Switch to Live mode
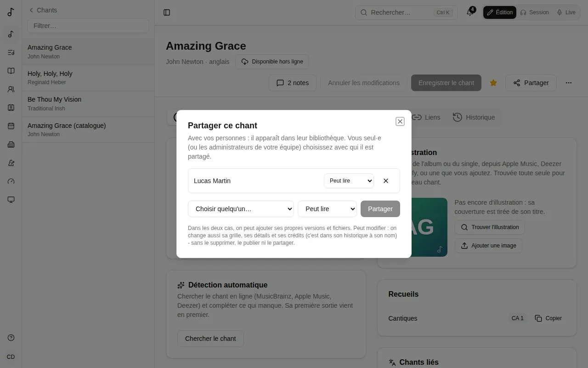The height and width of the screenshot is (368, 588). click(566, 12)
